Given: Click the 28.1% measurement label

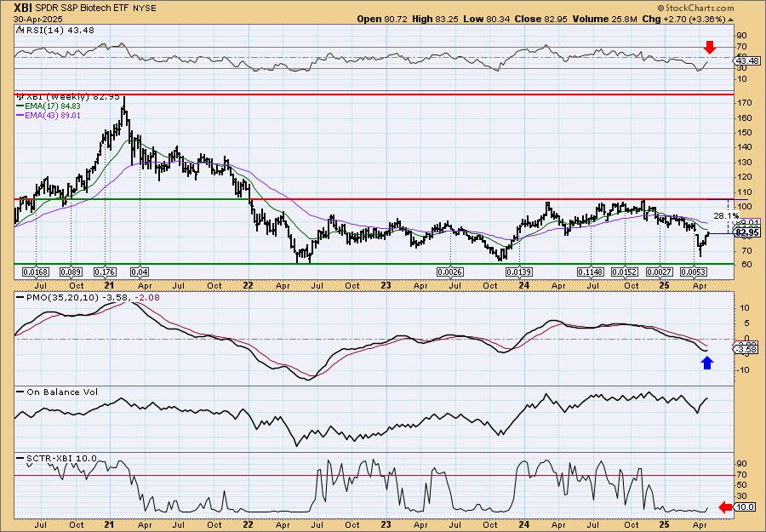Looking at the screenshot, I should 726,216.
